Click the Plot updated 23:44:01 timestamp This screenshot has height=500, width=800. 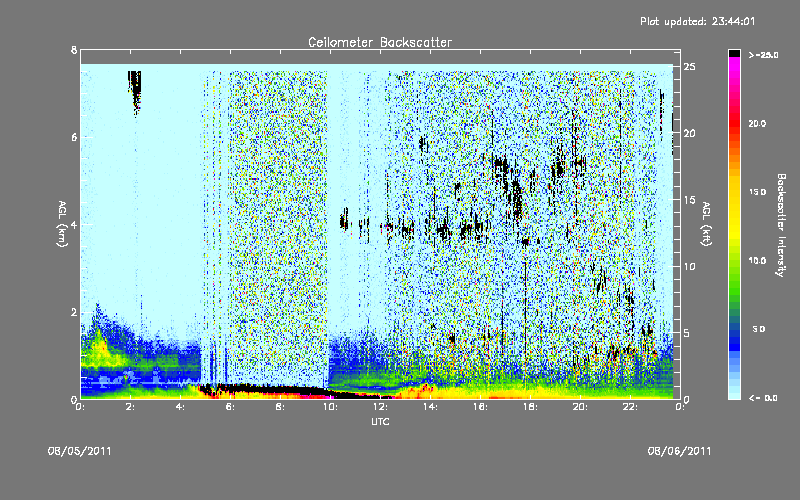pyautogui.click(x=697, y=21)
